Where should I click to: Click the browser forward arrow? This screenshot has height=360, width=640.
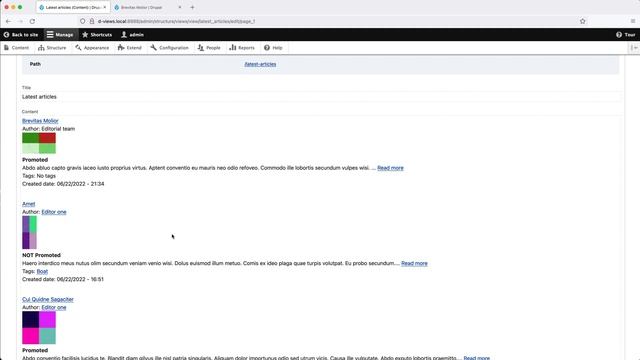click(x=20, y=21)
